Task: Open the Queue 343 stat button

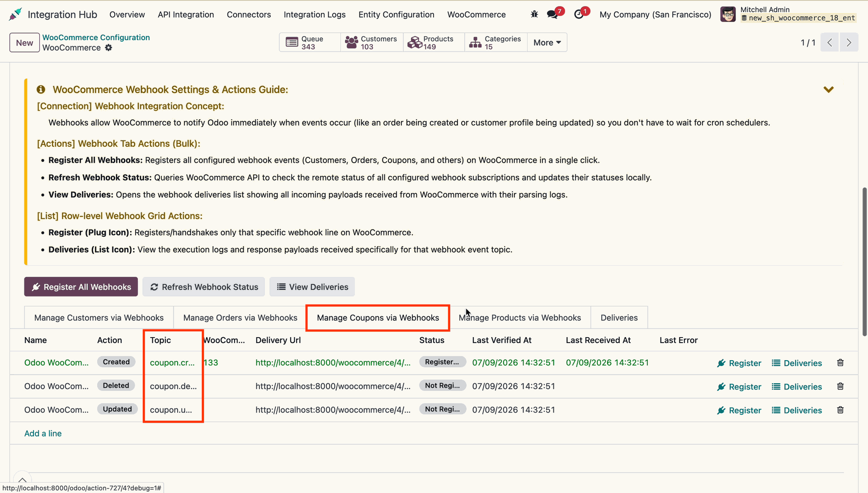Action: click(310, 42)
